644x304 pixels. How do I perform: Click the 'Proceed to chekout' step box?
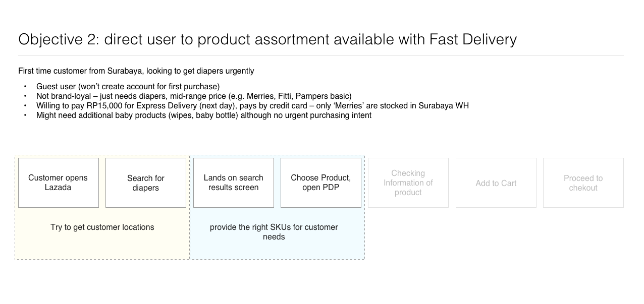tap(583, 183)
